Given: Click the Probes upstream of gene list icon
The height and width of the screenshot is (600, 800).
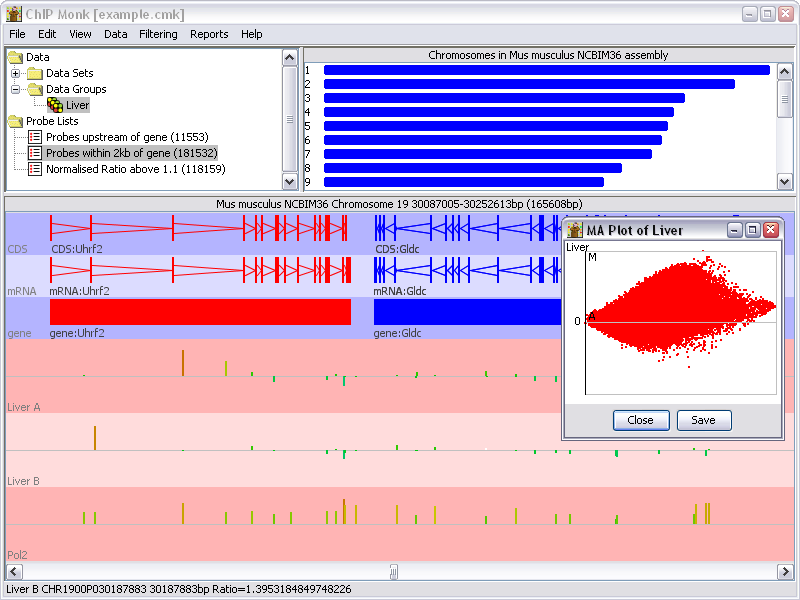Looking at the screenshot, I should pyautogui.click(x=35, y=137).
